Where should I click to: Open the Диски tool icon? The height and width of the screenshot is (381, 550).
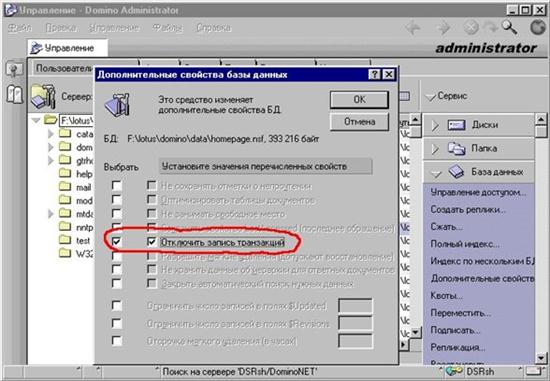[x=456, y=125]
